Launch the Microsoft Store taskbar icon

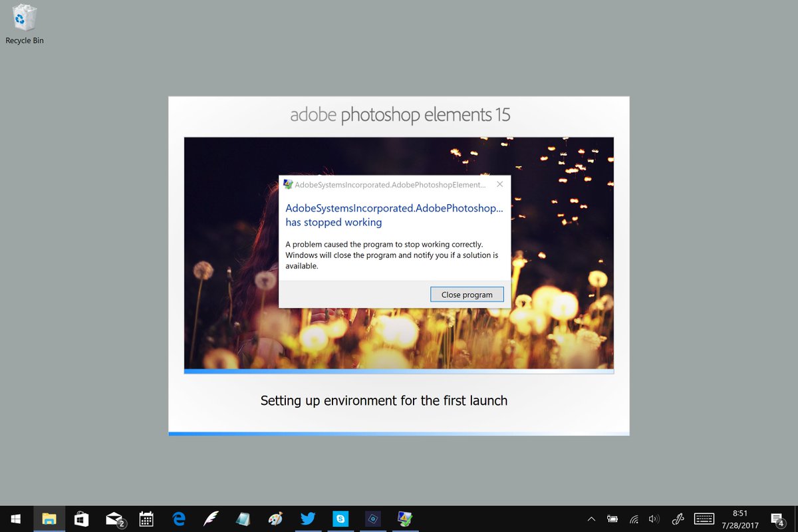[x=81, y=519]
